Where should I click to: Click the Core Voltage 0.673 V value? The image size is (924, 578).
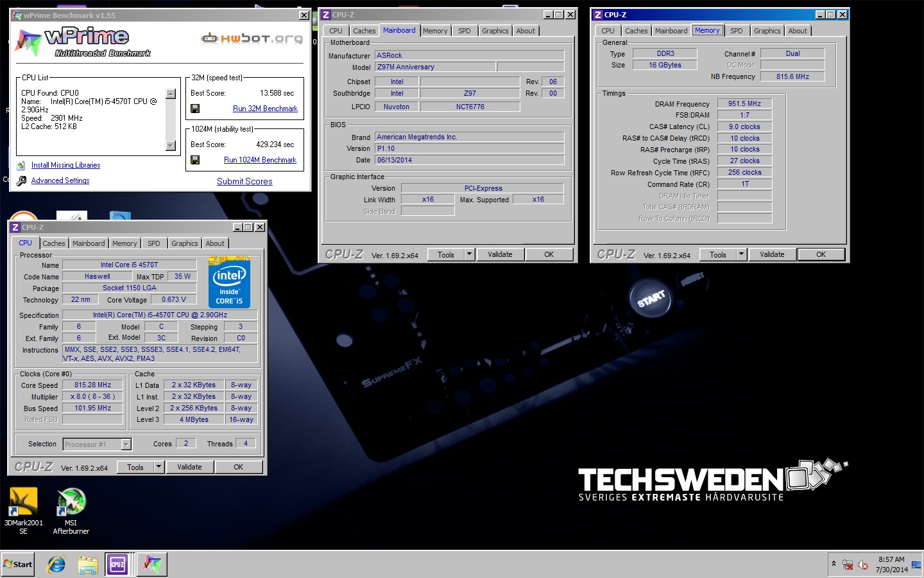[x=174, y=299]
